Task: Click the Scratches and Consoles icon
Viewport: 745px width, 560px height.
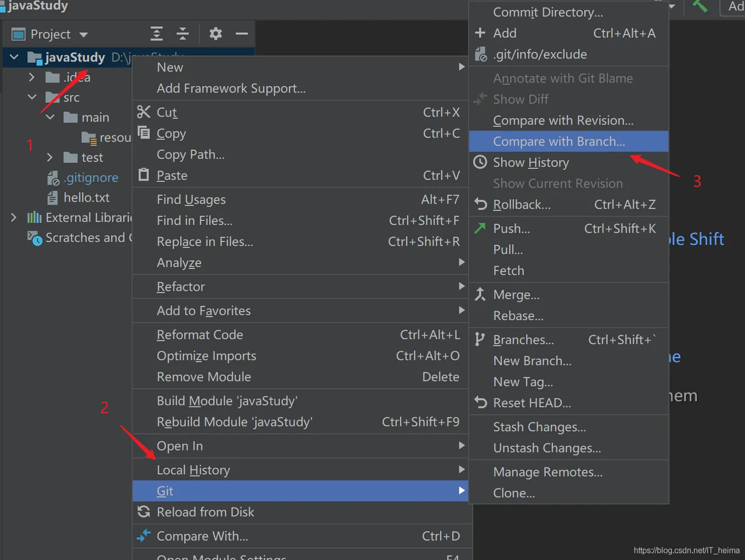Action: pos(35,238)
